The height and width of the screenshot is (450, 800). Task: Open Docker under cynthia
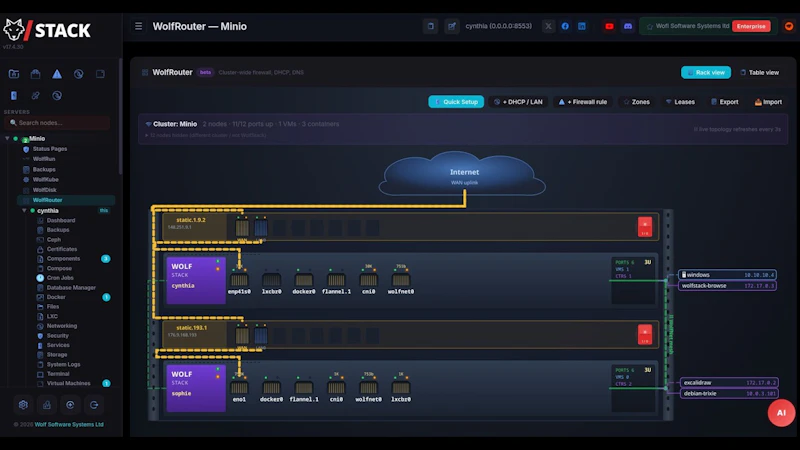coord(56,297)
